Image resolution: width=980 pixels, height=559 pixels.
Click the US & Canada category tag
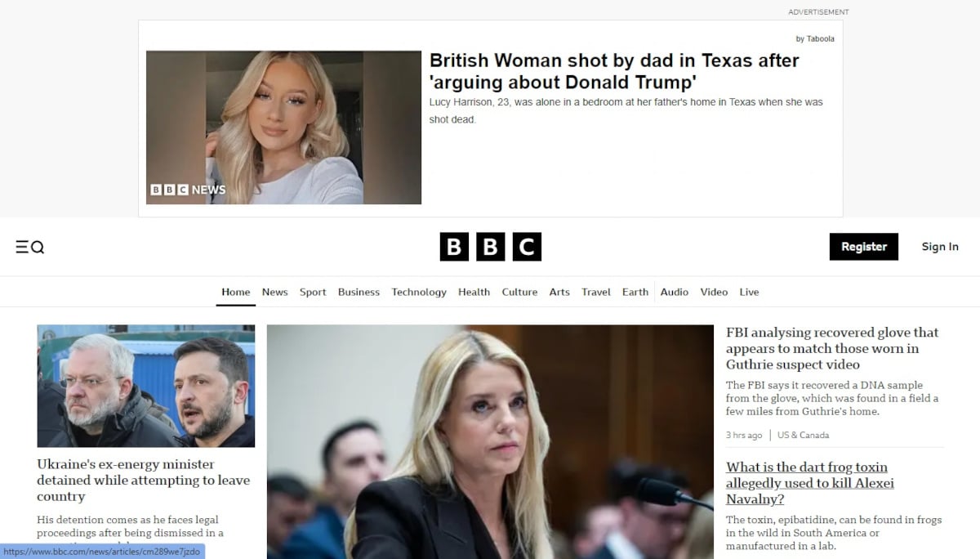[x=803, y=436]
